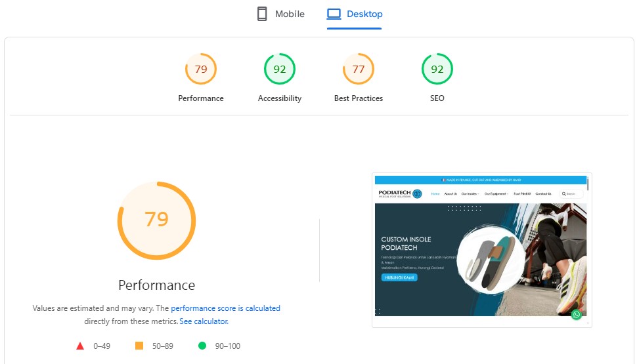Expand the Our Insoles menu in preview
Image resolution: width=637 pixels, height=364 pixels.
point(470,194)
